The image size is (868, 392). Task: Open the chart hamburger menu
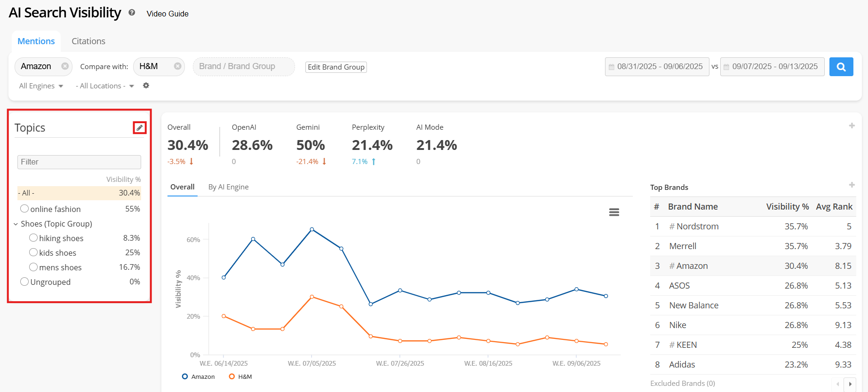click(614, 212)
